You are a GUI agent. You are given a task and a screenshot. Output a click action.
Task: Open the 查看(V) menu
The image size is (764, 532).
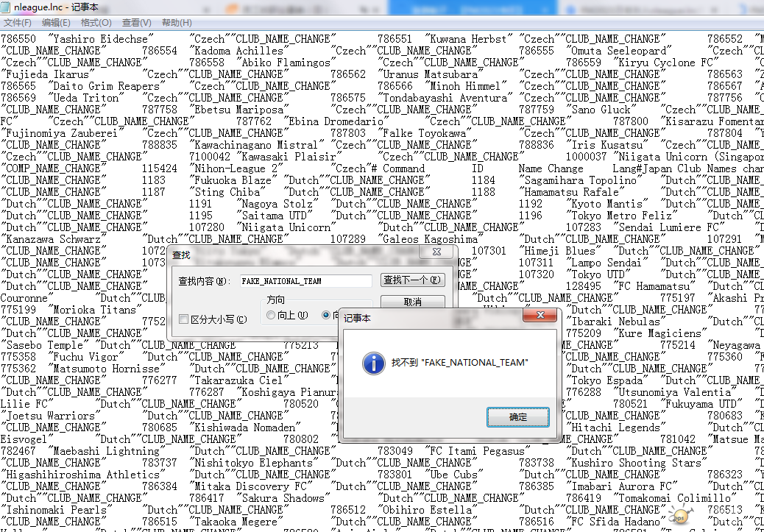[136, 23]
